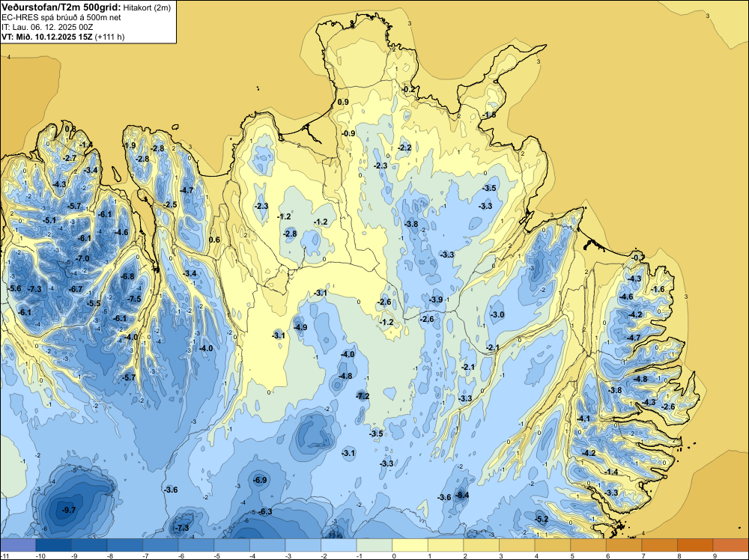Click the 0.9 temperature value
The height and width of the screenshot is (560, 749).
[x=343, y=102]
